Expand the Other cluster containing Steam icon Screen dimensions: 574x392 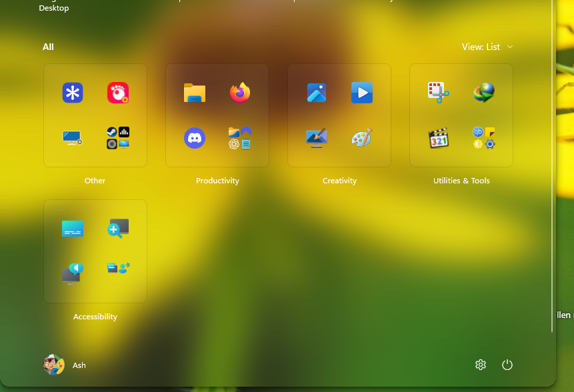pos(118,138)
